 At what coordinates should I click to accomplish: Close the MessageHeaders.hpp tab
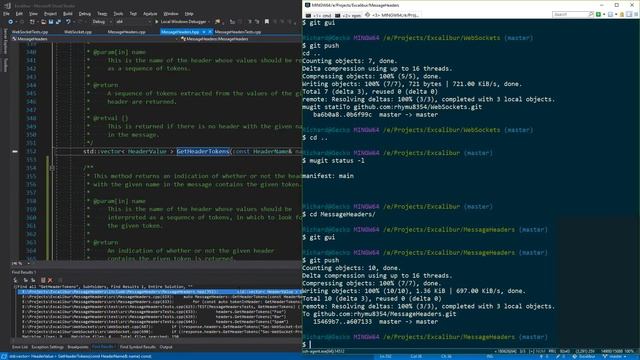tap(210, 32)
